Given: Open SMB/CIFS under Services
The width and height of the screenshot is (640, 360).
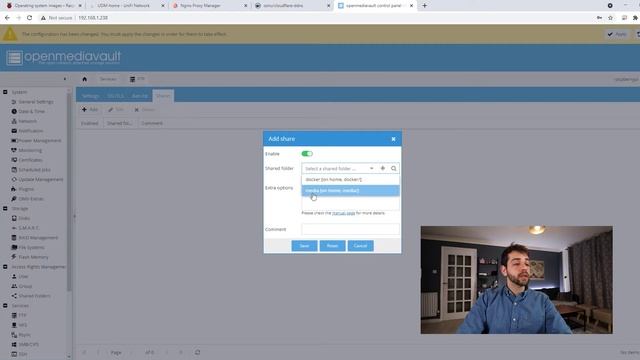Looking at the screenshot, I should [x=28, y=344].
